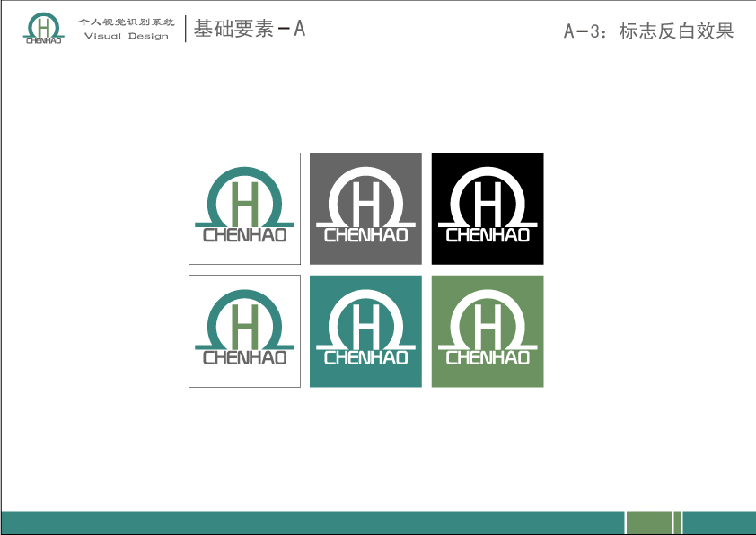Image resolution: width=756 pixels, height=535 pixels.
Task: Click CHENHAO wordmark in the teal tile
Action: (366, 357)
